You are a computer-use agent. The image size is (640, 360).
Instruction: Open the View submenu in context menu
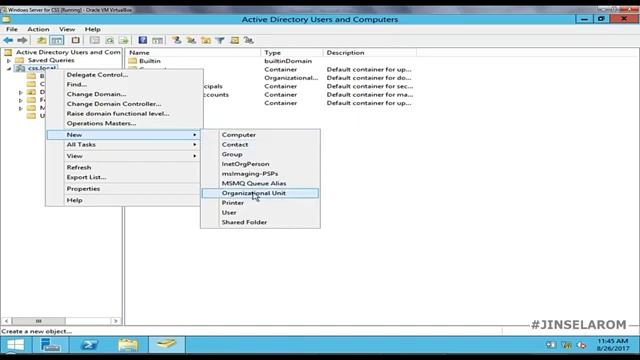tap(123, 156)
